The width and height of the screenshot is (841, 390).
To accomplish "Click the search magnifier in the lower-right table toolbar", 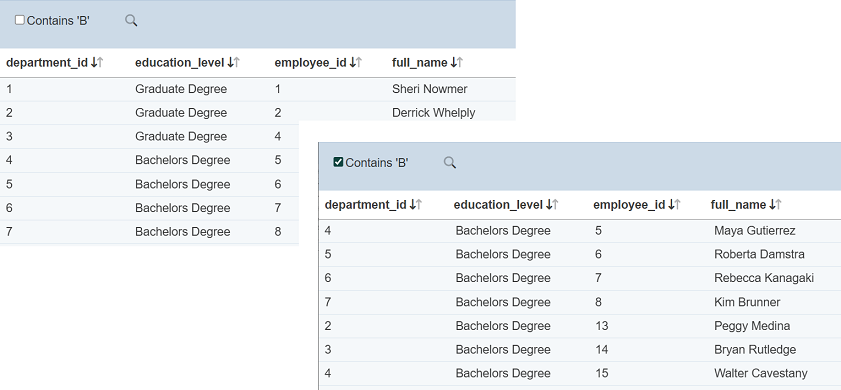I will coord(449,163).
